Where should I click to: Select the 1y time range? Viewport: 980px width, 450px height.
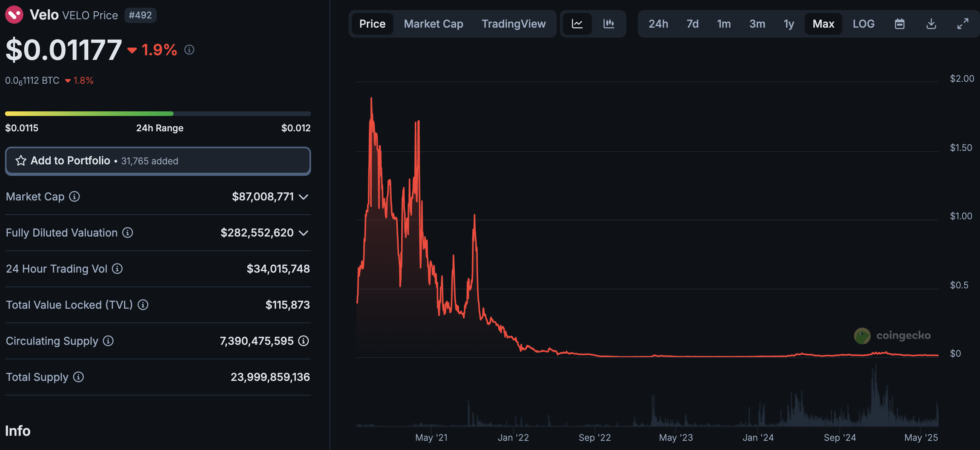[789, 24]
